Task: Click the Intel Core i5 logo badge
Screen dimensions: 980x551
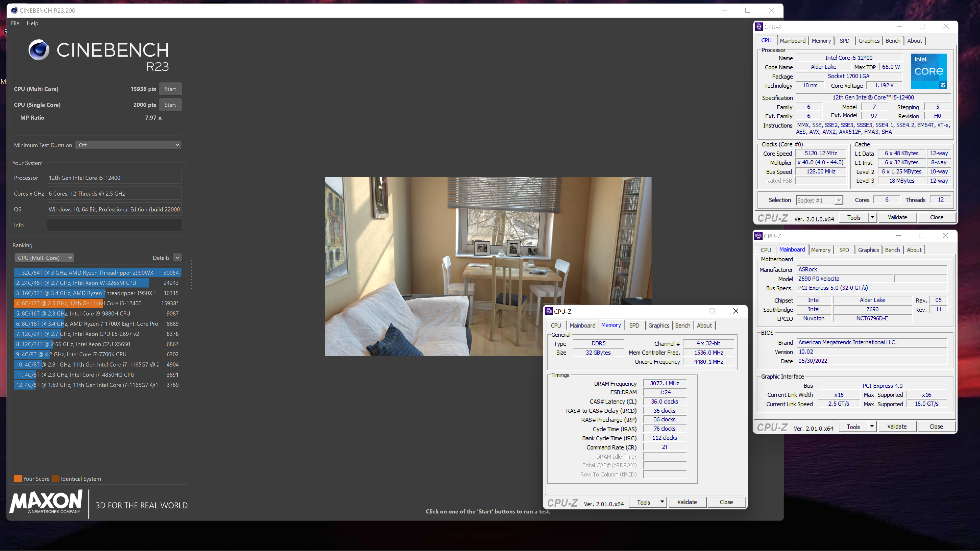Action: coord(929,71)
